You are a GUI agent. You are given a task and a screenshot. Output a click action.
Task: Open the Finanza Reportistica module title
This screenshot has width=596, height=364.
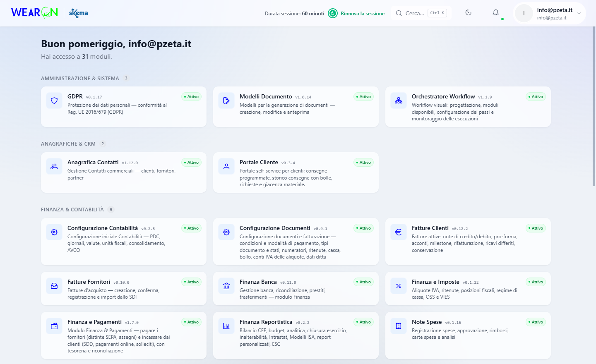click(x=266, y=322)
